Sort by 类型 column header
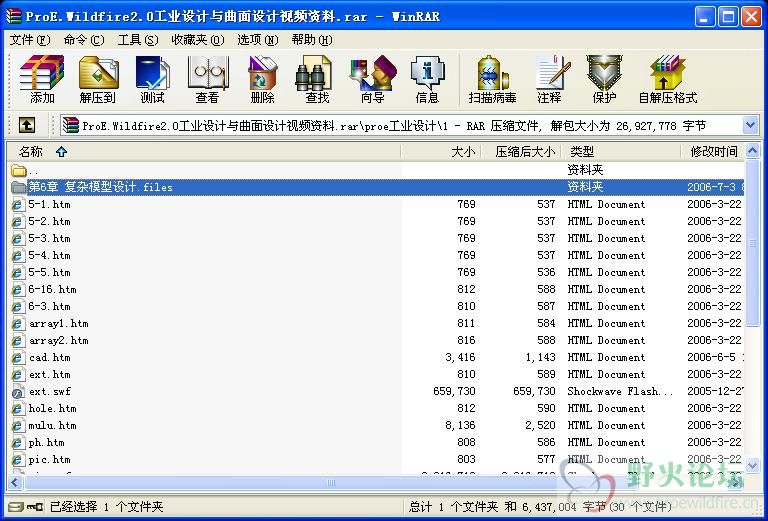768x521 pixels. tap(622, 151)
